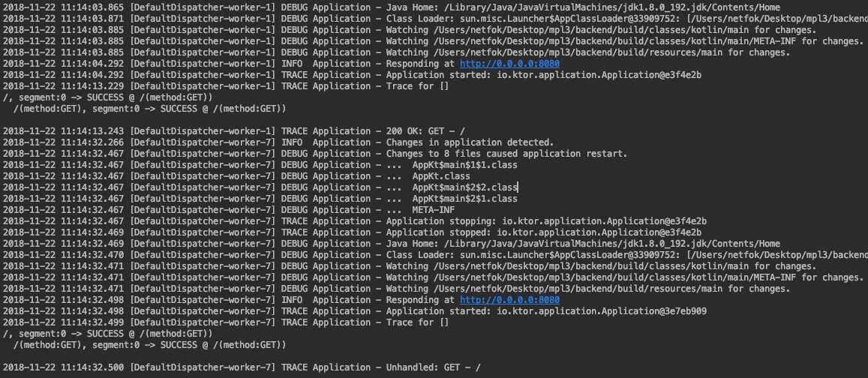Click "io.ktor.application.Application@3e7eb909" text
The image size is (868, 378).
[x=601, y=311]
